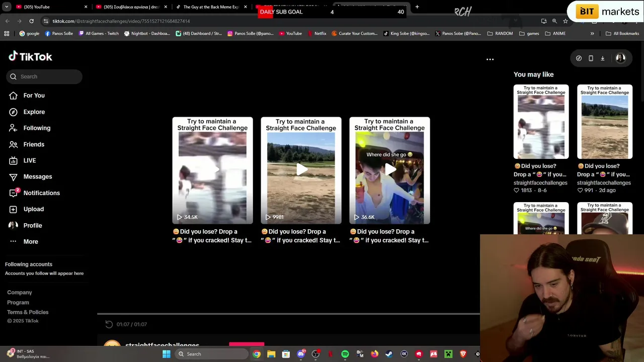Switch to the (305) YouTube tab

point(50,7)
